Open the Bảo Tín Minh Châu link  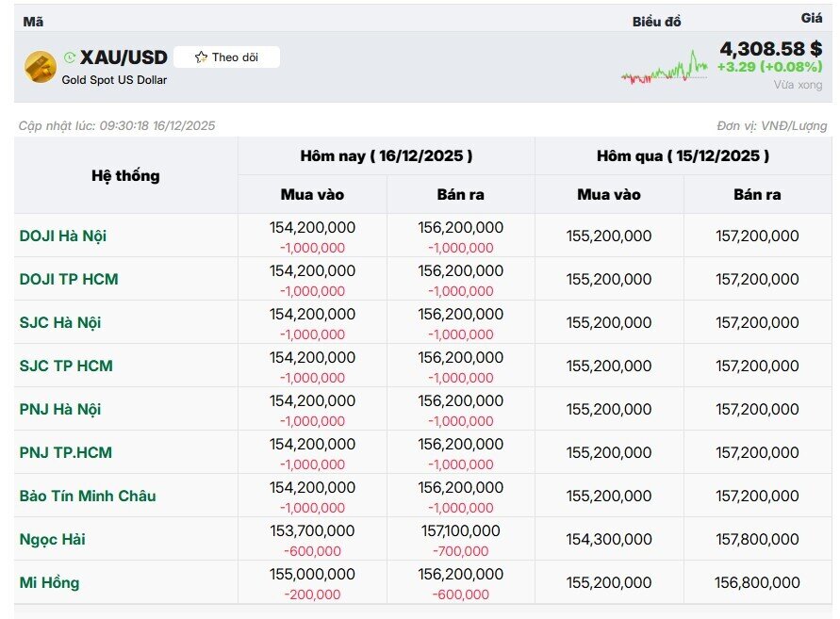click(x=88, y=496)
